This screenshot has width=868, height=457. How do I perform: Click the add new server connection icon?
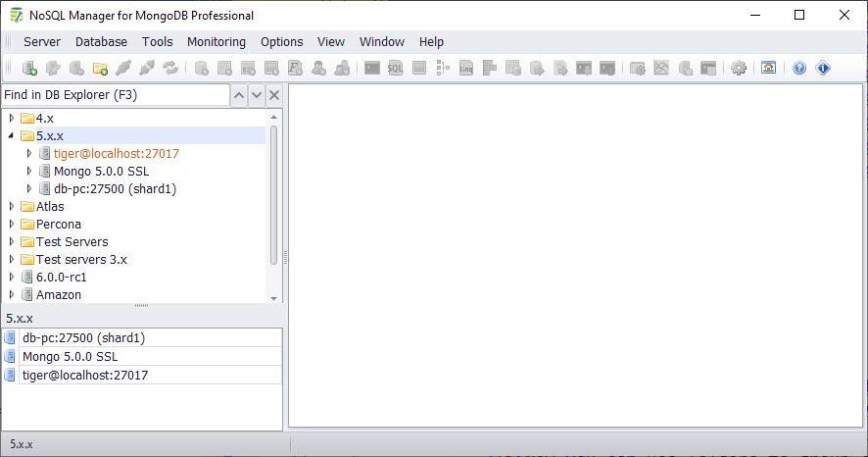tap(29, 69)
